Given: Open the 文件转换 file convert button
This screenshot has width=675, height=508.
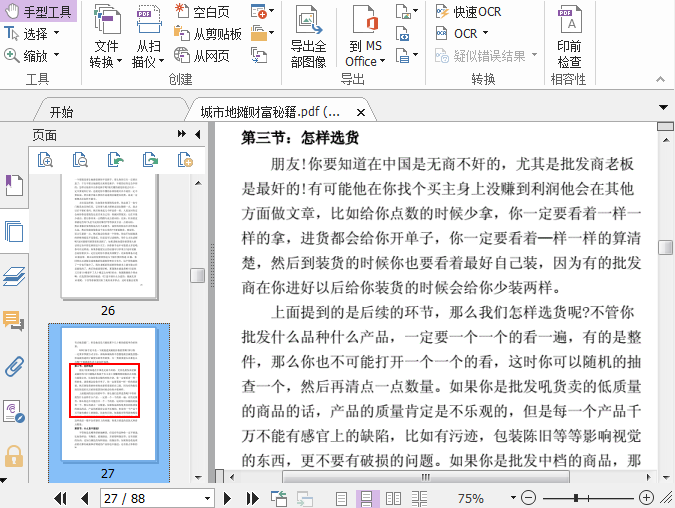Looking at the screenshot, I should [x=106, y=36].
